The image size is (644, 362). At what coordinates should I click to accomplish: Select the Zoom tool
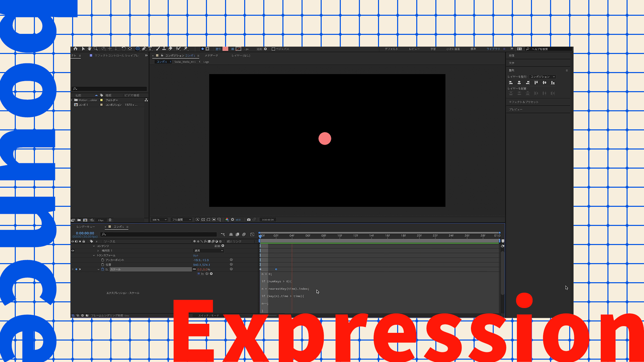tap(95, 49)
